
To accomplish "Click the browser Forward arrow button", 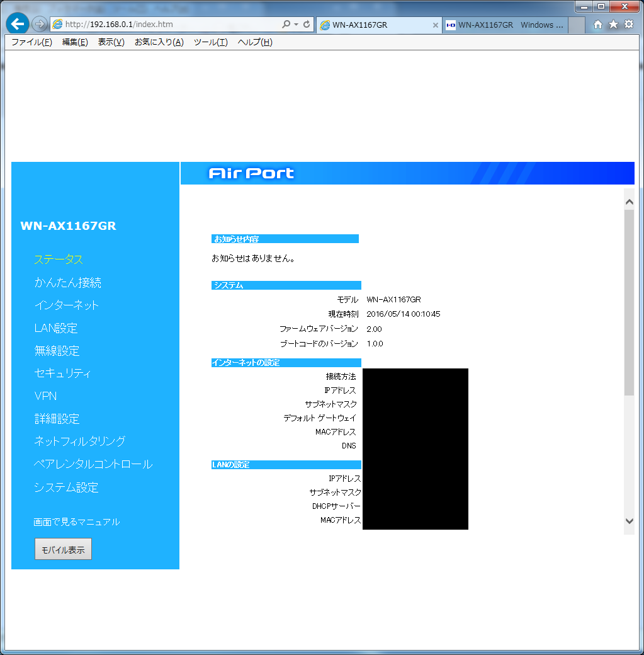I will click(39, 24).
